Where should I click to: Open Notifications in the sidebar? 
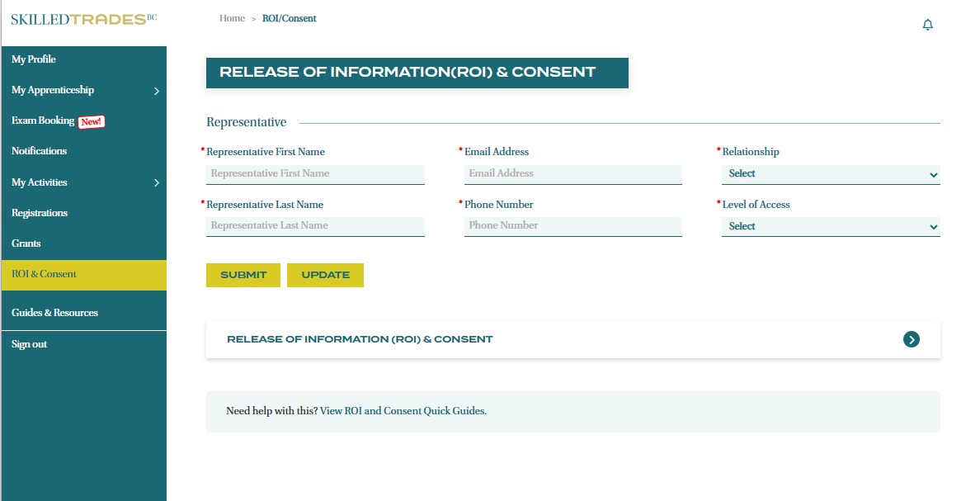[x=39, y=151]
